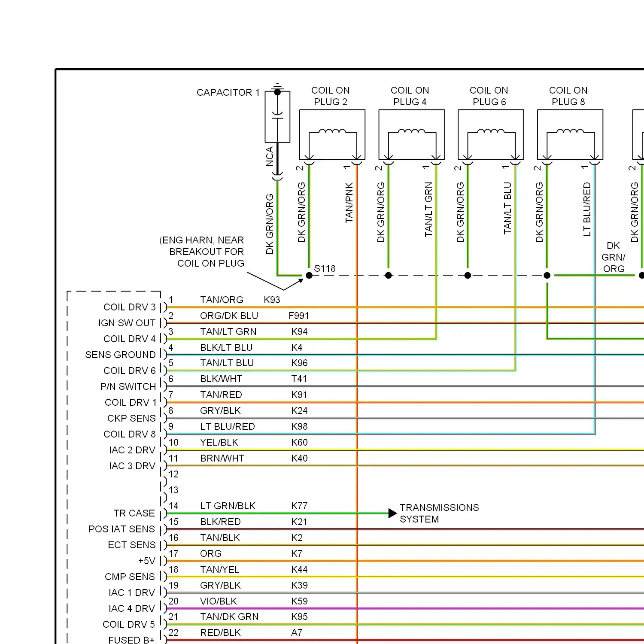Select the coil winding symbol in Coil On Plug 6

[x=491, y=131]
